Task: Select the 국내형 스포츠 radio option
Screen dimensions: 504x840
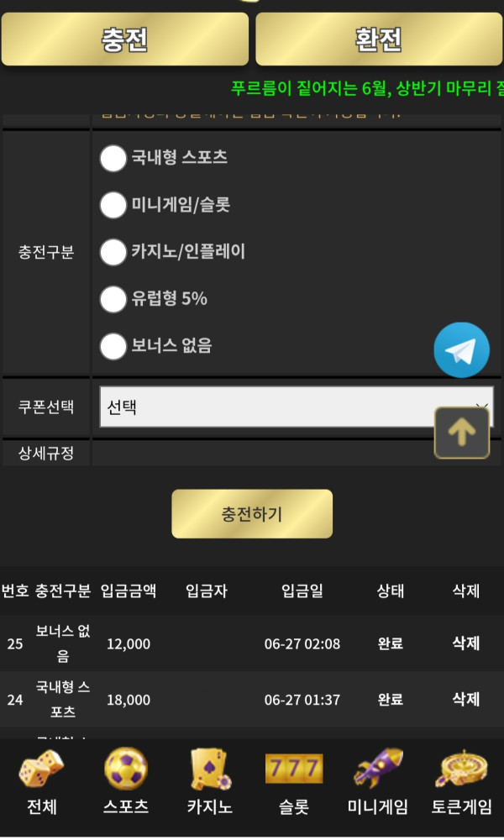Action: [113, 158]
